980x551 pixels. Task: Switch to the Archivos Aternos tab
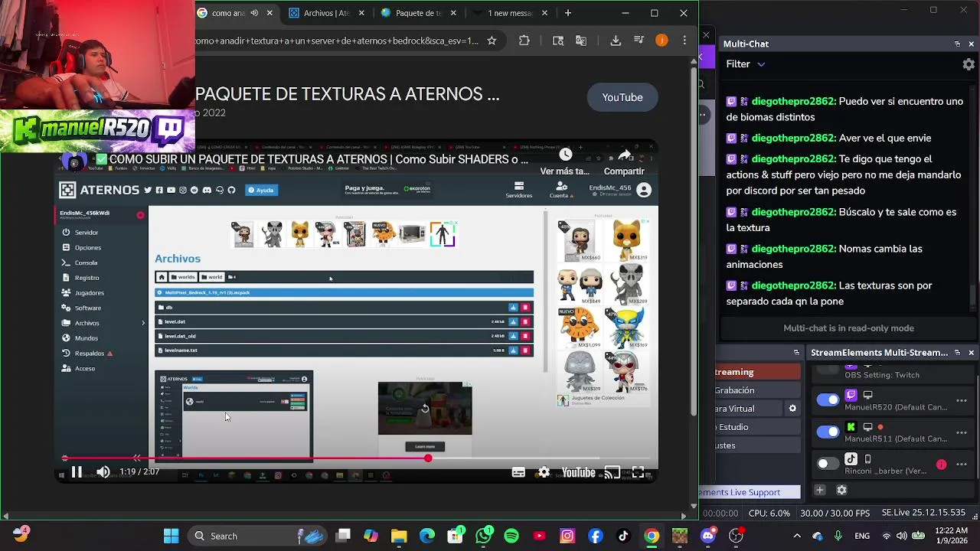(x=327, y=13)
